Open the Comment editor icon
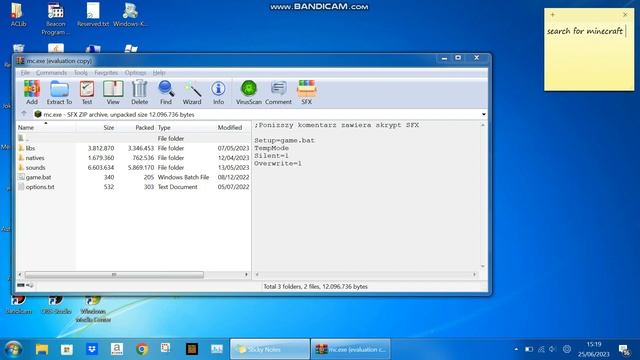 click(278, 92)
